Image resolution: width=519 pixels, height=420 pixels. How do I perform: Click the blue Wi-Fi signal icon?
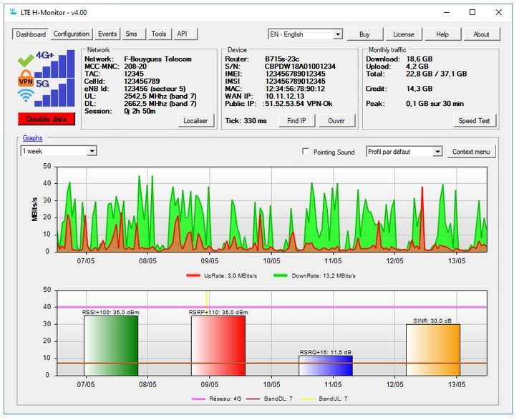[x=26, y=95]
